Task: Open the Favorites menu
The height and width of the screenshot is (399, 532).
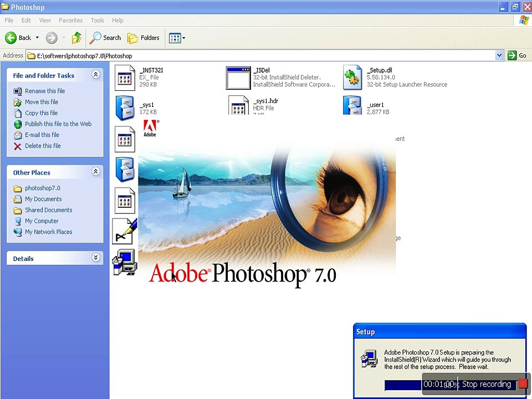Action: [x=70, y=21]
